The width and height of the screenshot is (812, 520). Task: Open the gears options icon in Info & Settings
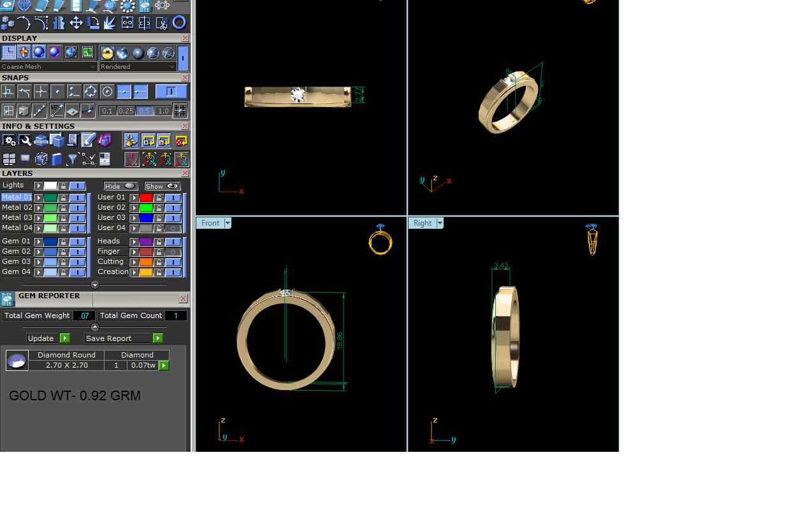(x=9, y=140)
